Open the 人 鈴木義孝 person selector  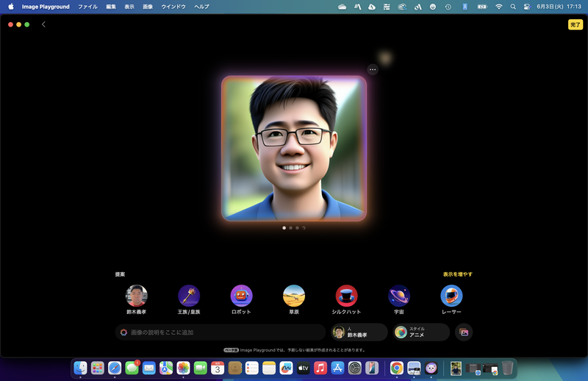pos(359,332)
